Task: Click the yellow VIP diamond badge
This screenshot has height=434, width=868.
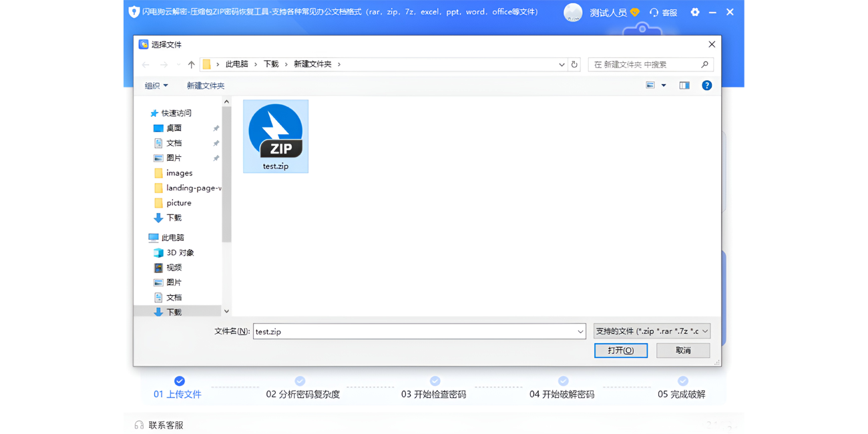Action: click(x=635, y=11)
